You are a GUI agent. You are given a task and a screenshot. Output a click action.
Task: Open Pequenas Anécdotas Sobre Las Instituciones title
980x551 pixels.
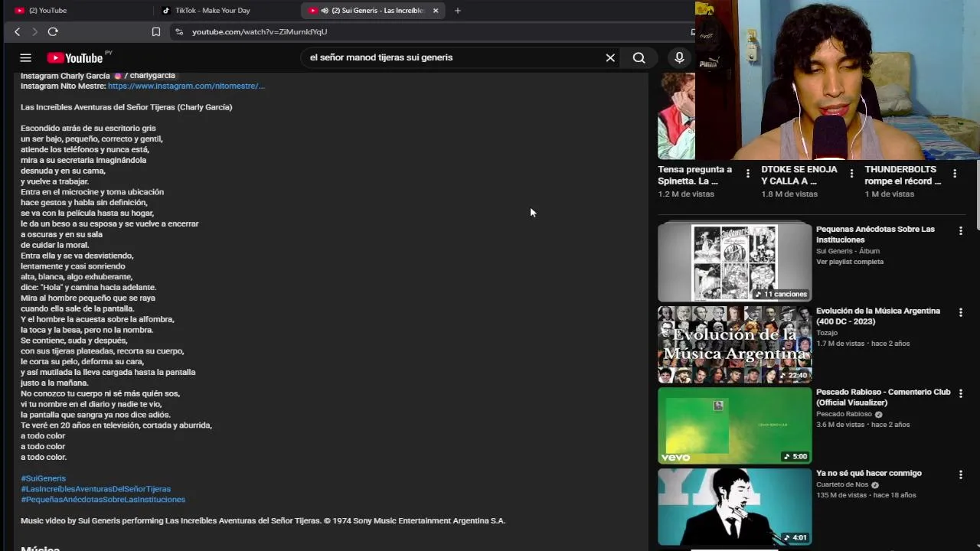[x=875, y=234]
